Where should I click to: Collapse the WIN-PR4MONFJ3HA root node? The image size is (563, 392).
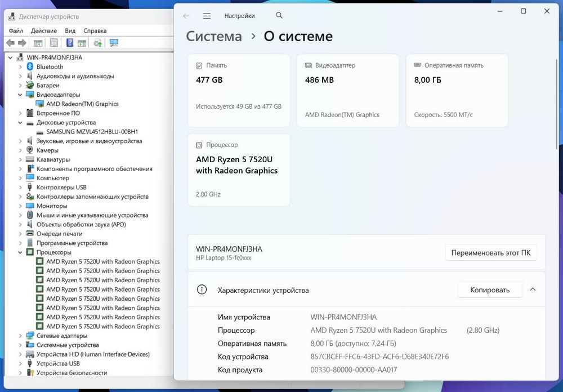pos(10,57)
